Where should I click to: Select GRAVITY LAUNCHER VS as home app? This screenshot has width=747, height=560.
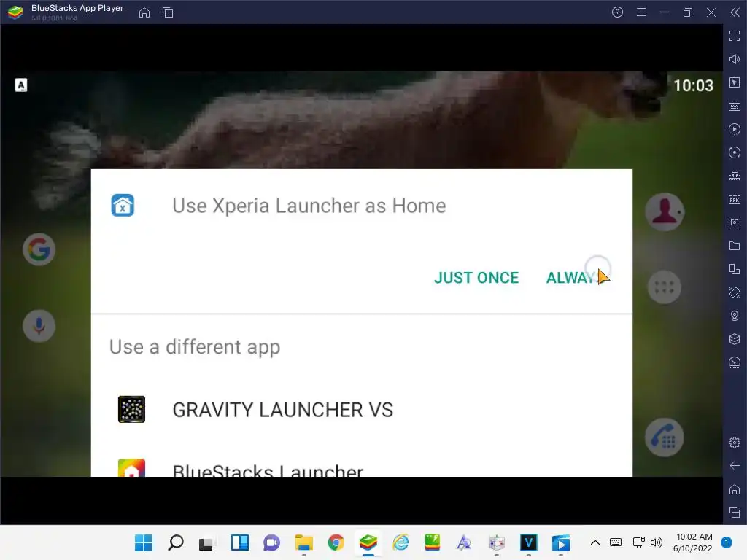pos(362,410)
